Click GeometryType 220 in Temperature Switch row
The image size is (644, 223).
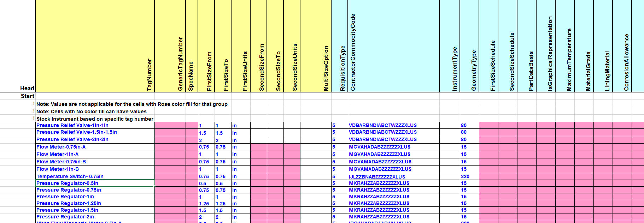469,176
